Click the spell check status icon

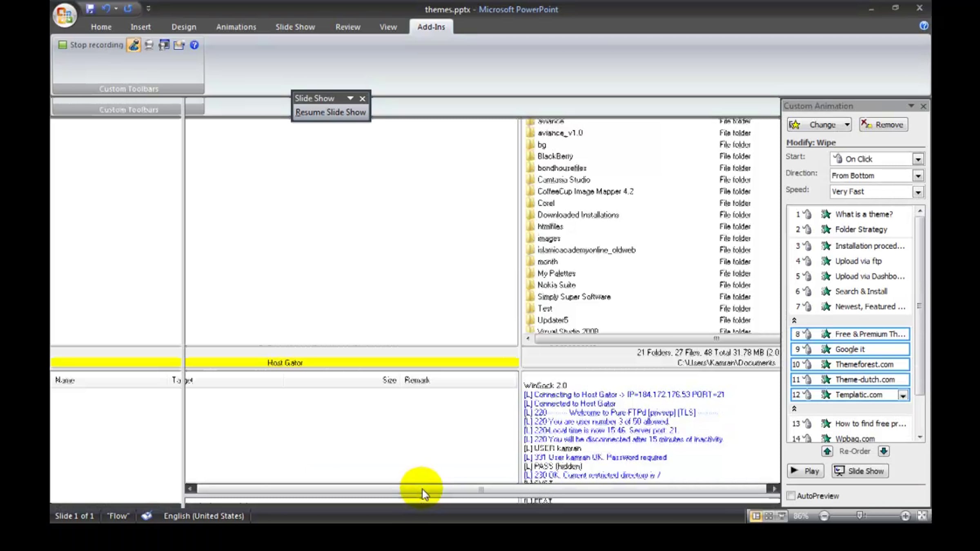(147, 516)
